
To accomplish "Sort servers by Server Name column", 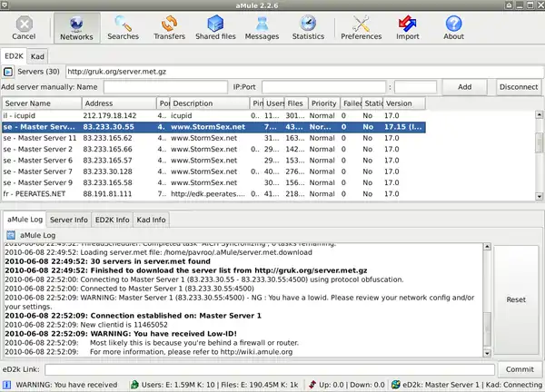I will [x=40, y=103].
